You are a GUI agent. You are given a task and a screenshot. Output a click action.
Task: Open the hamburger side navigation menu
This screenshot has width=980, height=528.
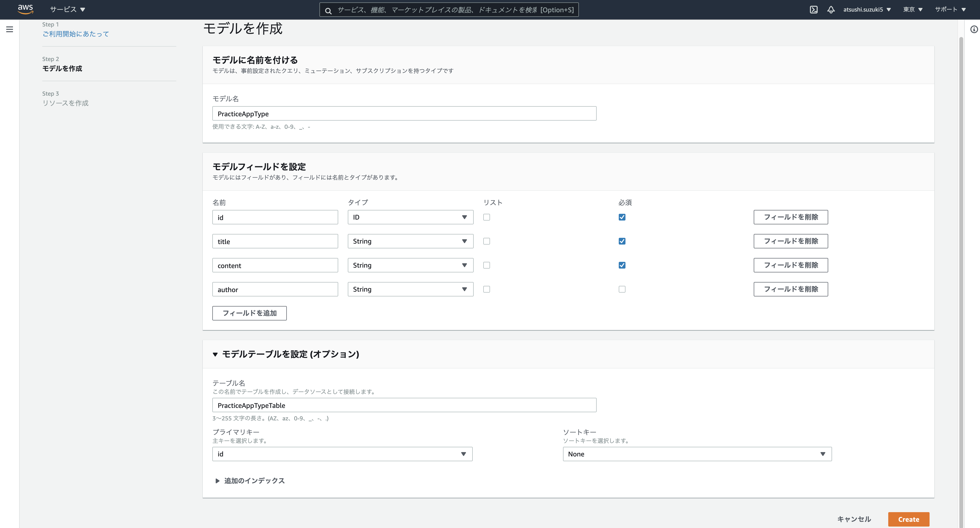click(x=10, y=29)
